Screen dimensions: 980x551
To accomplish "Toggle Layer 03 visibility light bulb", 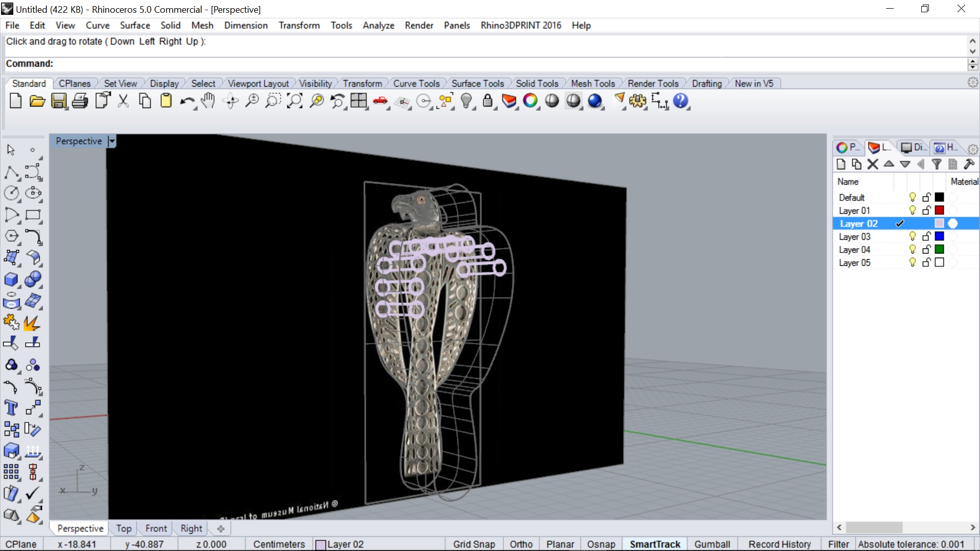I will pos(913,236).
